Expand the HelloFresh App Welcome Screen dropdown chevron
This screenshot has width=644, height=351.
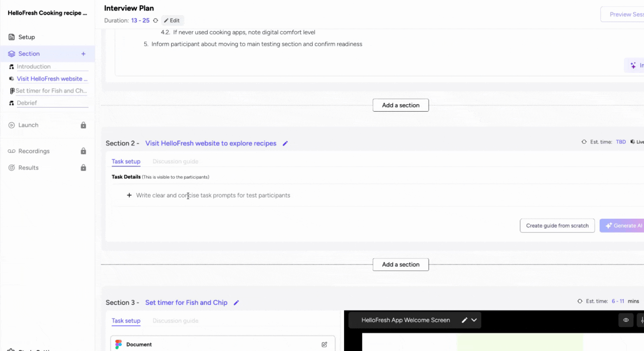[473, 320]
